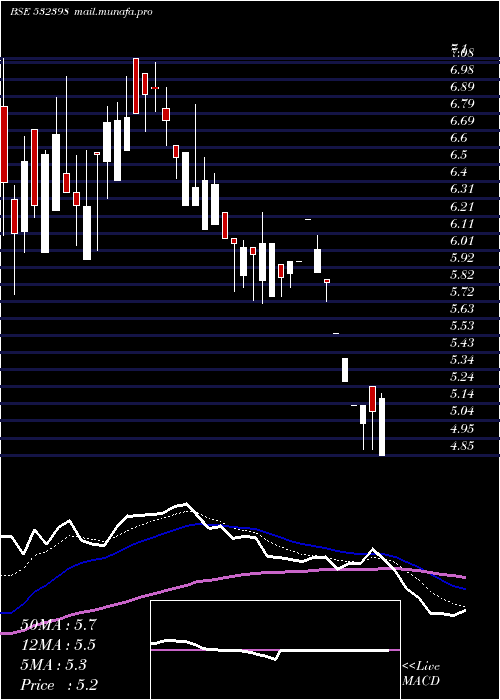Click the 5.43 price axis label

click(462, 342)
